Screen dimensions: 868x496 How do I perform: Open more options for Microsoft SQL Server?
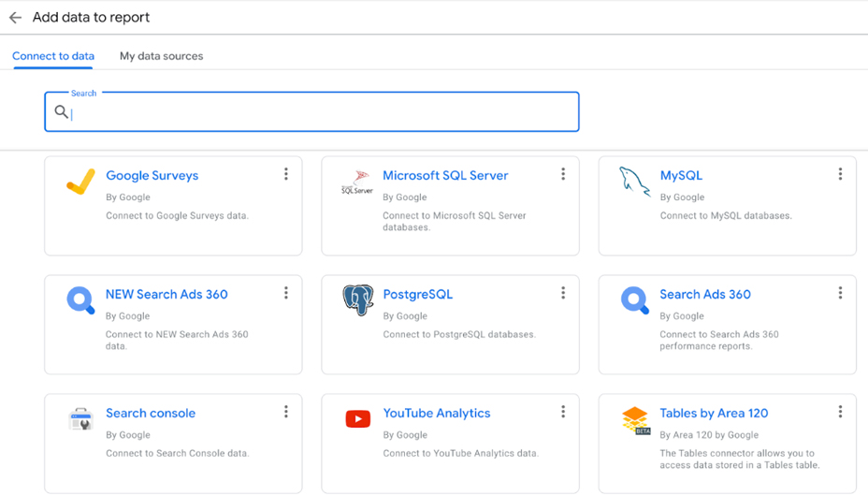coord(563,174)
